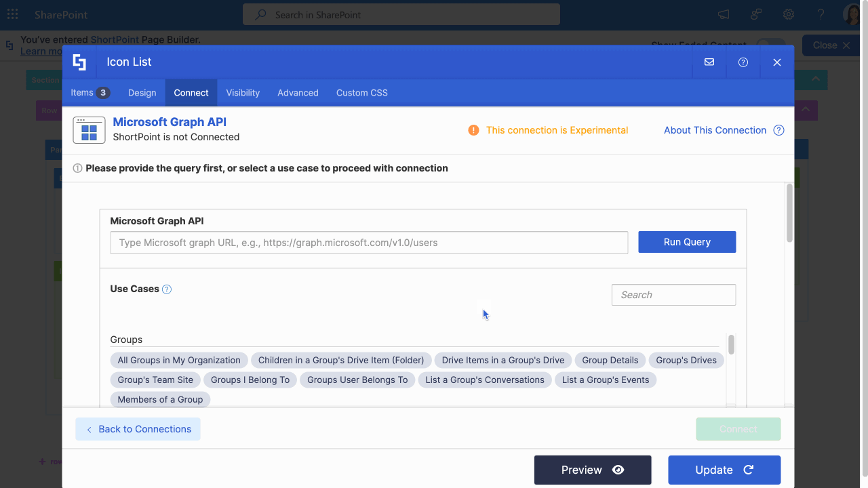Click the dialog content scrollbar
The image size is (868, 488).
[789, 212]
